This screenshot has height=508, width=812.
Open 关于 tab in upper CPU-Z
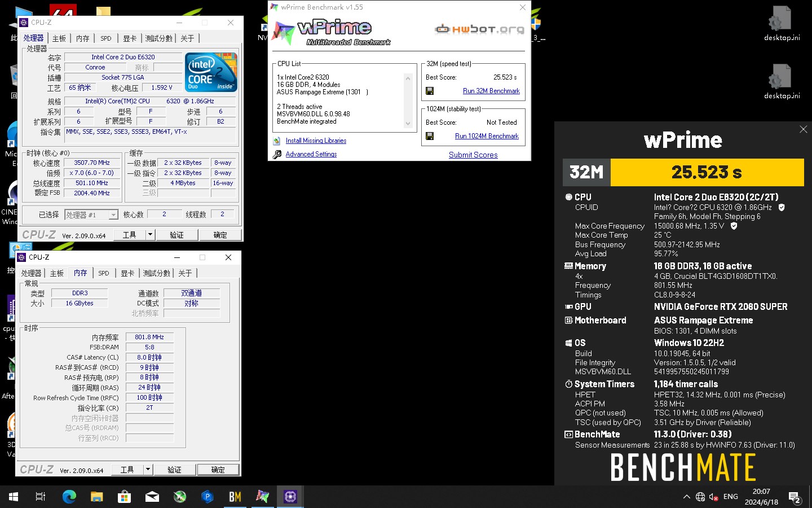click(x=187, y=38)
